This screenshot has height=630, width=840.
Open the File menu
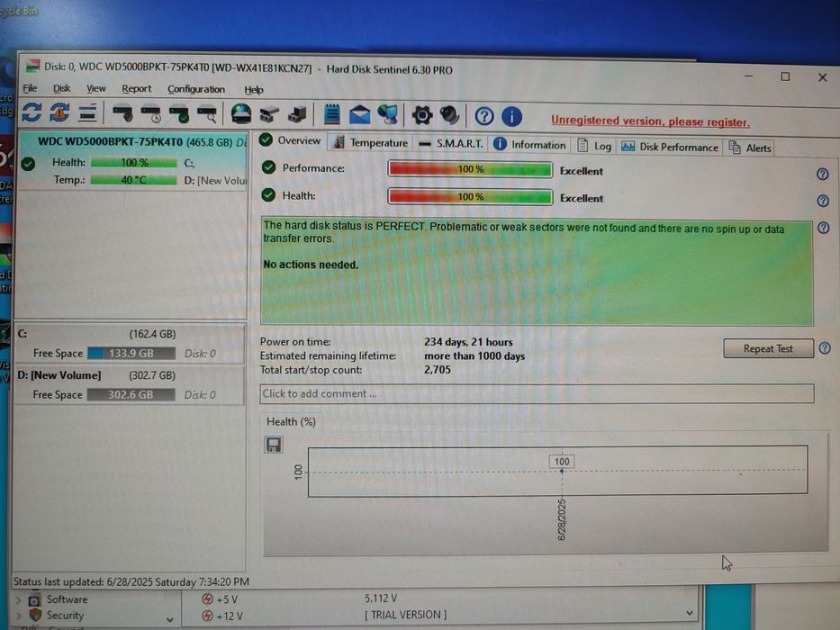click(x=30, y=88)
